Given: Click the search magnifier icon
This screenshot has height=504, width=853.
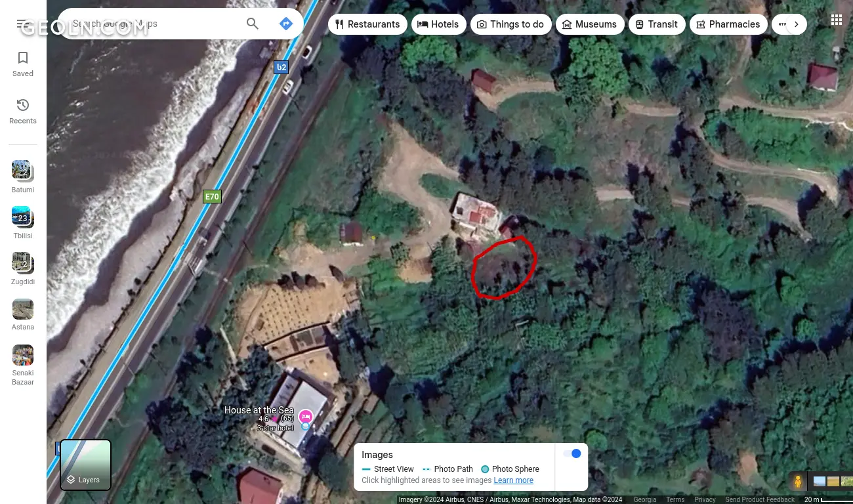Looking at the screenshot, I should (x=253, y=24).
